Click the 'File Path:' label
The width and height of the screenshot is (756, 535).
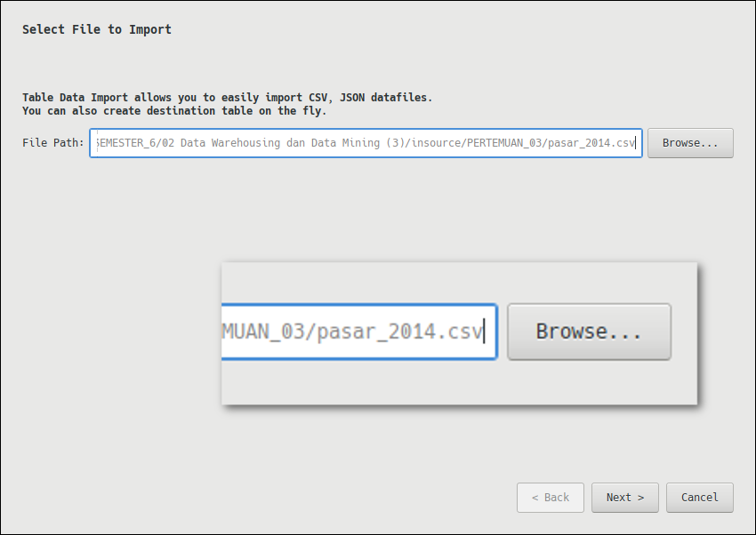[x=52, y=143]
